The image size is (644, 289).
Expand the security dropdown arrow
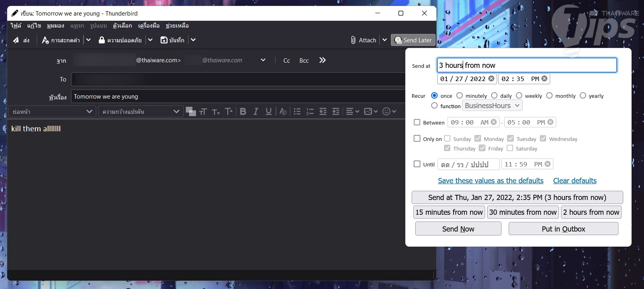pos(150,40)
